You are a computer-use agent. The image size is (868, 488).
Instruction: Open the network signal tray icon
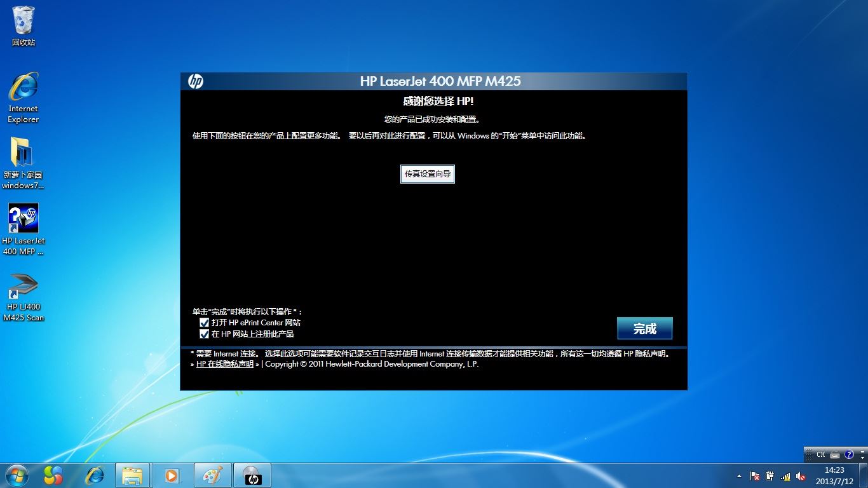[785, 476]
